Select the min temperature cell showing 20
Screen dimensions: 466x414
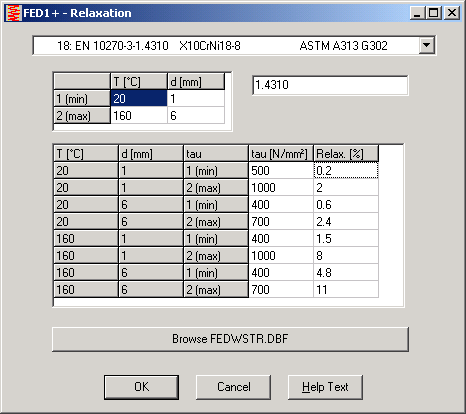[x=139, y=98]
